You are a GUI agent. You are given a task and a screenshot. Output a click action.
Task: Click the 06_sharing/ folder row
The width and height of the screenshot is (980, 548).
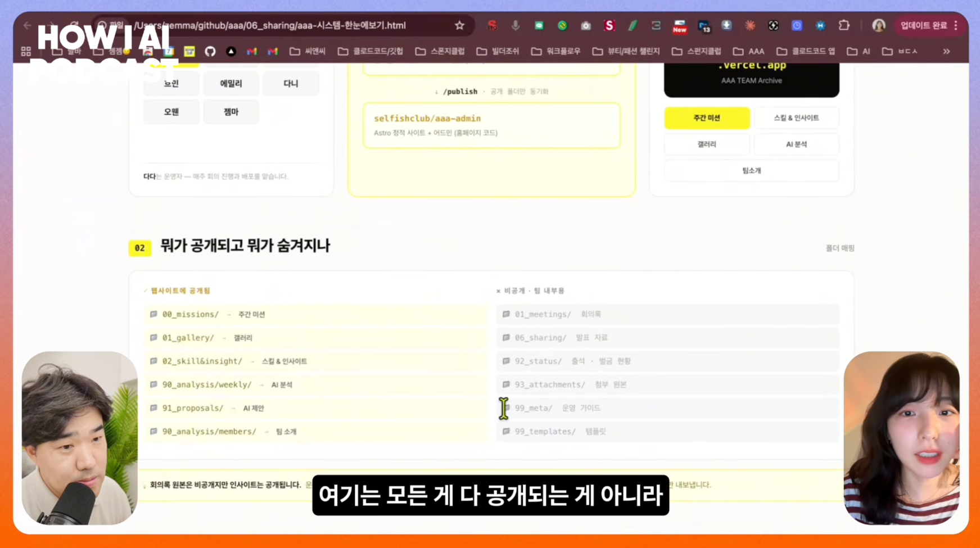[668, 338]
